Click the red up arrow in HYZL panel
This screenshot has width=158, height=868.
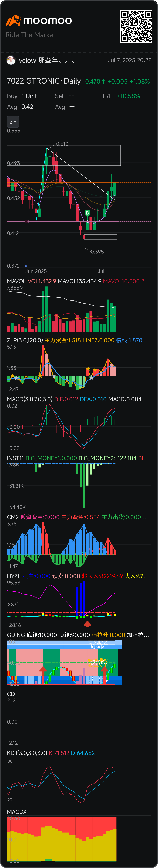[x=87, y=624]
